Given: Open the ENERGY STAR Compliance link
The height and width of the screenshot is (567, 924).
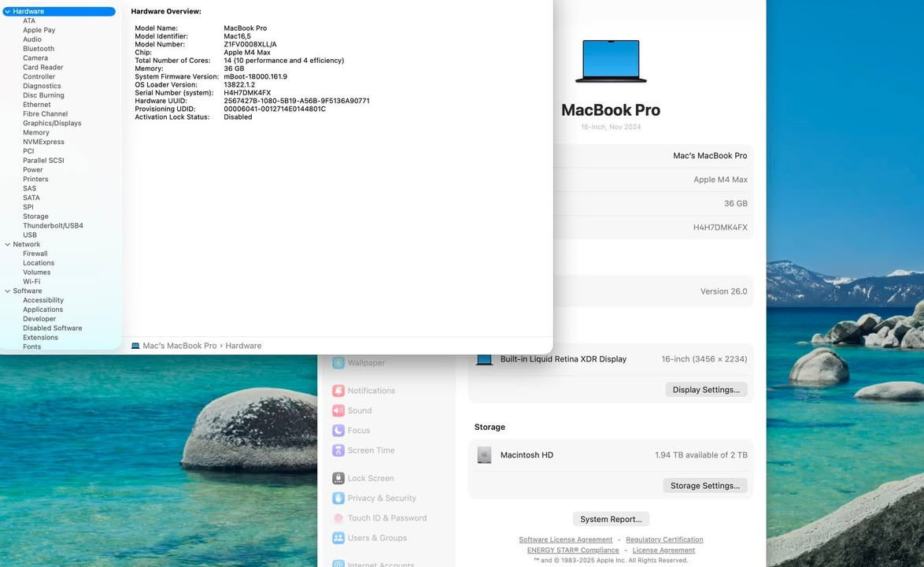Looking at the screenshot, I should coord(573,550).
